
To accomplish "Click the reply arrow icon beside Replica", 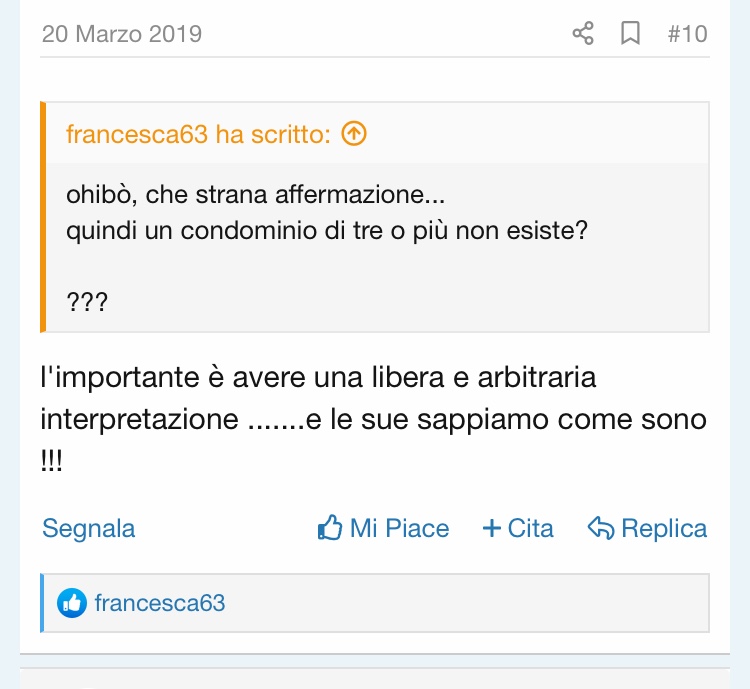I will [x=601, y=528].
